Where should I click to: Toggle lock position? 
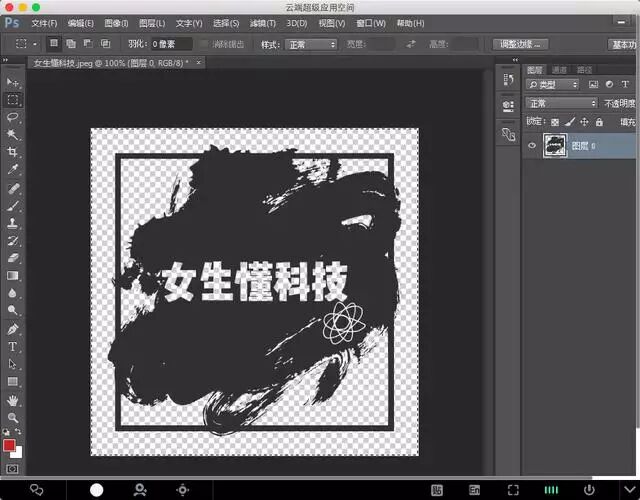click(x=584, y=122)
